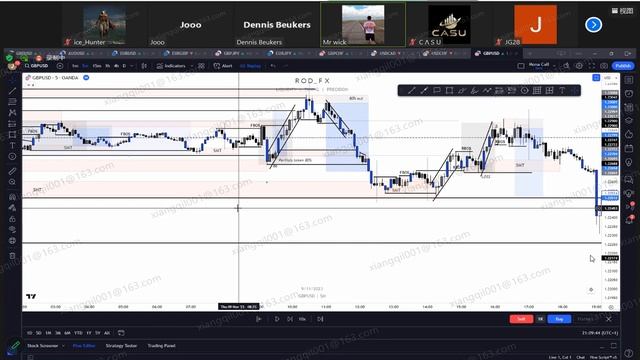Pick the zigzag path tool in floating toolbar
640x360 pixels.
487,91
